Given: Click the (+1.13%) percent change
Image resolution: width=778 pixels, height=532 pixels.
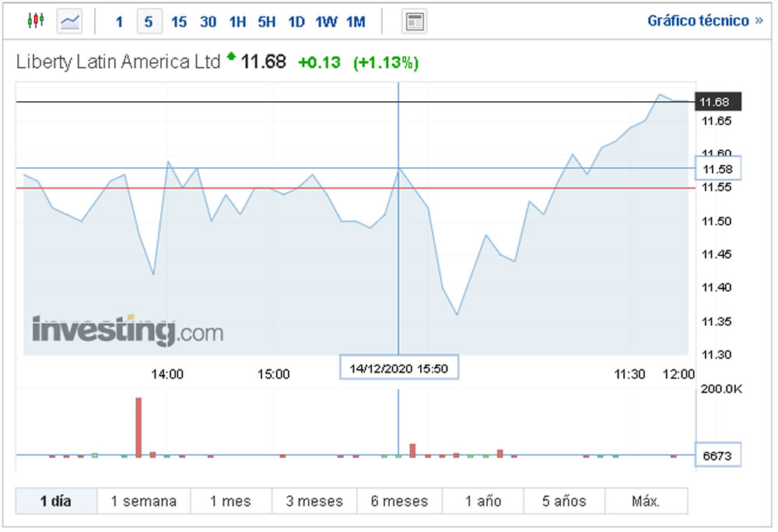Looking at the screenshot, I should click(386, 62).
